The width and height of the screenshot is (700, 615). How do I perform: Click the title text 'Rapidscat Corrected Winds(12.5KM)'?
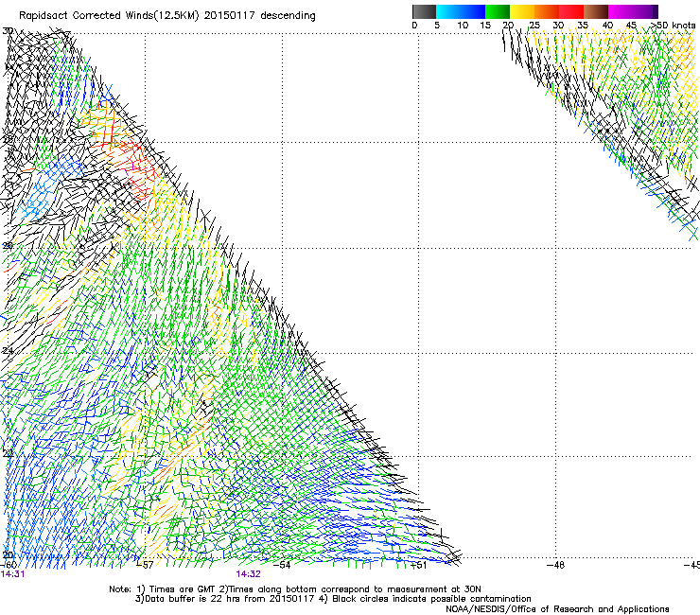tap(109, 16)
